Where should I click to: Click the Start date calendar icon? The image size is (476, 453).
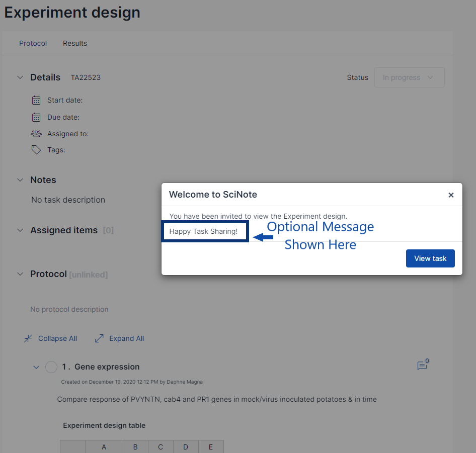[36, 100]
